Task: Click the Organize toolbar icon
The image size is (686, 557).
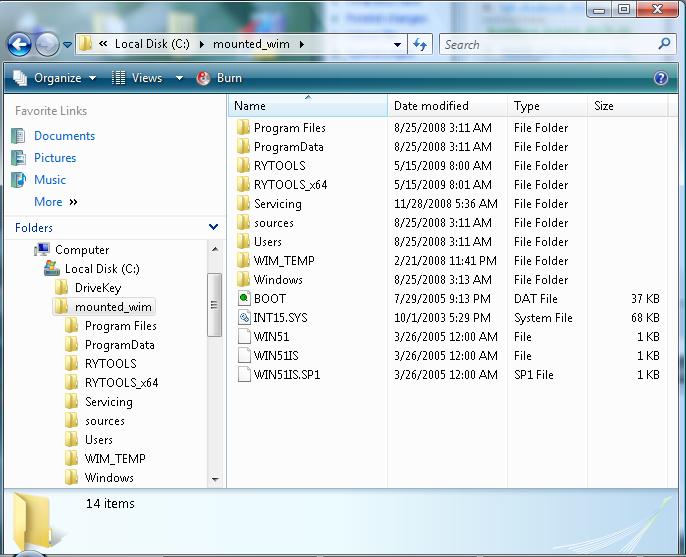Action: (20, 78)
